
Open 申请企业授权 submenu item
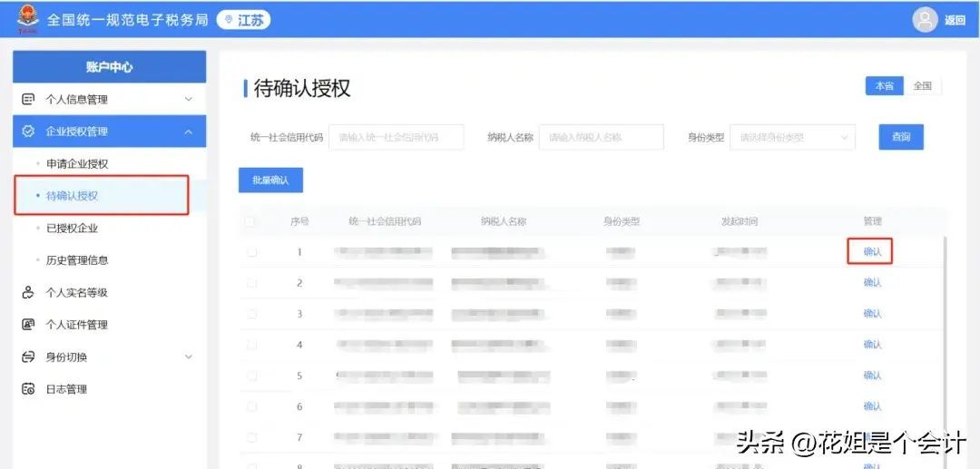[x=77, y=163]
